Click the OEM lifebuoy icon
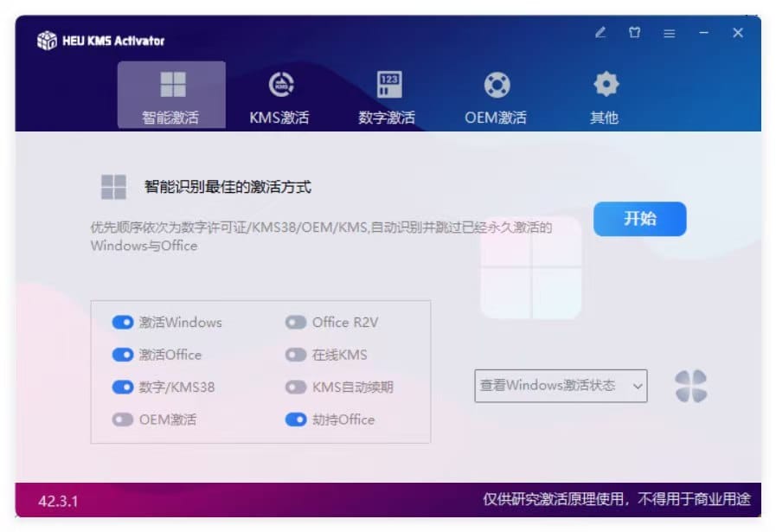This screenshot has height=532, width=776. click(x=497, y=85)
